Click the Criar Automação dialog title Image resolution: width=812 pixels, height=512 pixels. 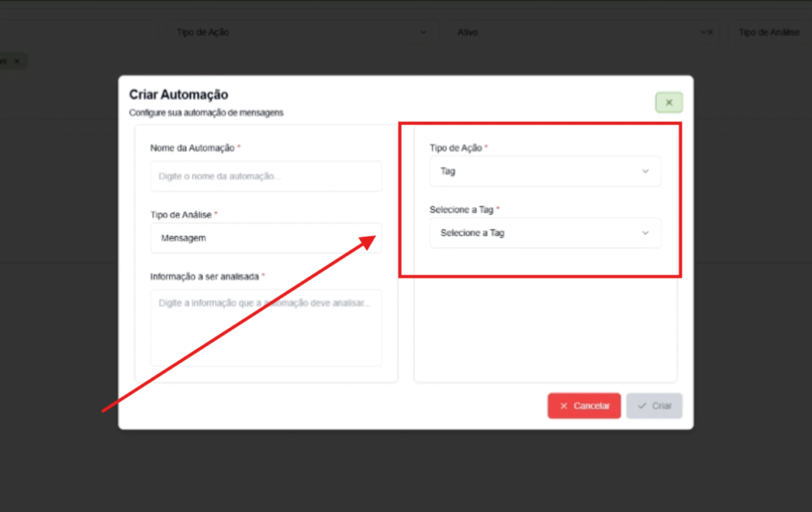[178, 95]
